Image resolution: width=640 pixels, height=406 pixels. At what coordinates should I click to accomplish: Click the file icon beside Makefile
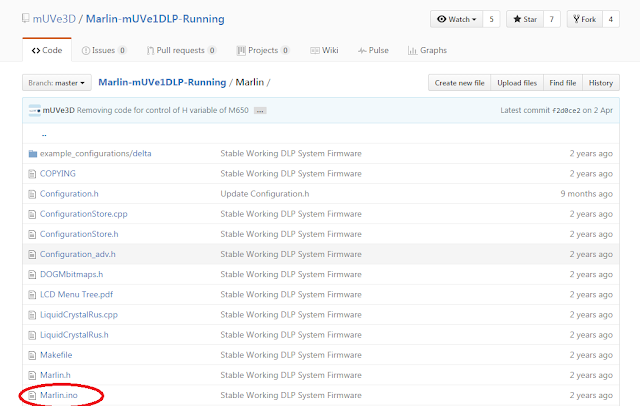32,355
